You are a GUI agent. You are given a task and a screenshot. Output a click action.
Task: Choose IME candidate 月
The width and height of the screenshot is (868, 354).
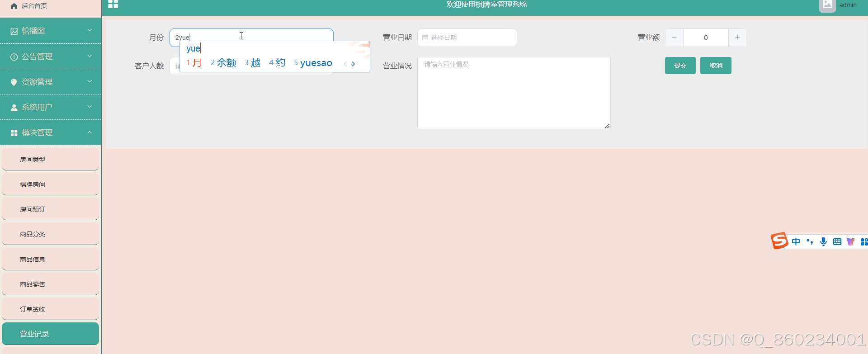(194, 63)
